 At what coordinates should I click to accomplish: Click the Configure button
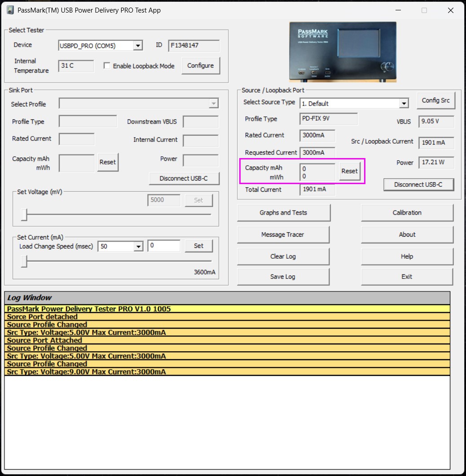(x=201, y=66)
